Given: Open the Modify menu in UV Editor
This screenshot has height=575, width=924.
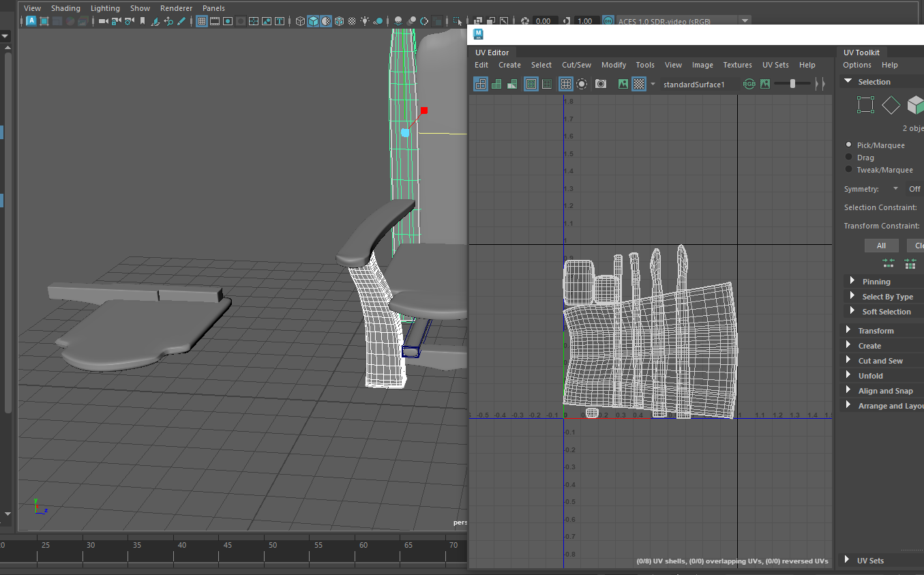Looking at the screenshot, I should (614, 65).
